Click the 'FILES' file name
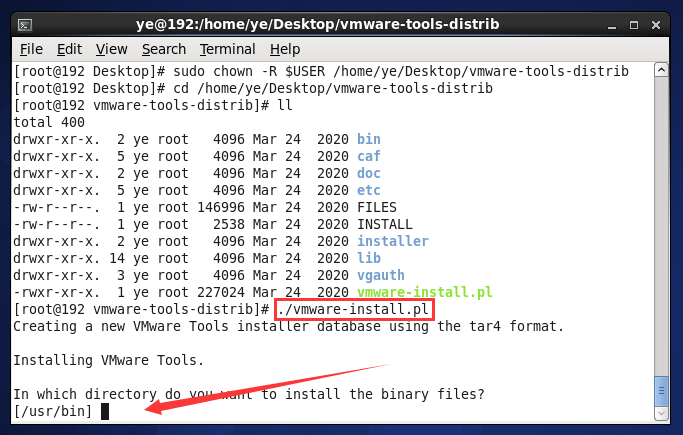 (377, 207)
